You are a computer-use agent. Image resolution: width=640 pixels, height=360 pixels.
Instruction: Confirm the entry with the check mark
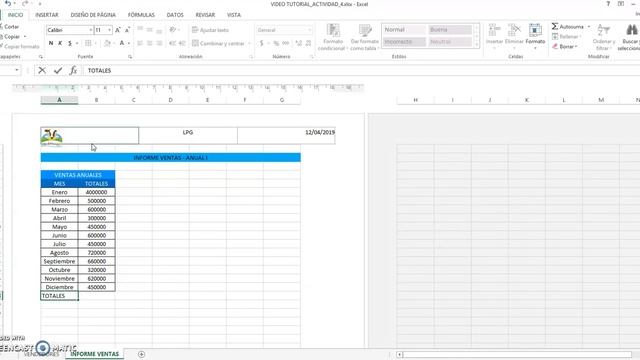click(58, 71)
